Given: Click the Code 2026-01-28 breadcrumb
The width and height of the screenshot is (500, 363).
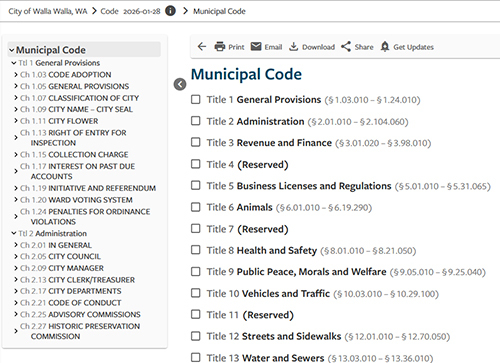Looking at the screenshot, I should [130, 11].
